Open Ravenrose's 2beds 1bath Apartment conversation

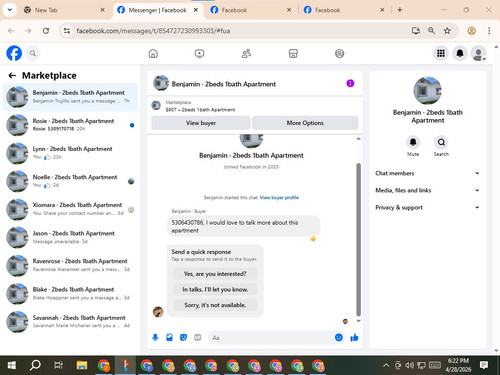pos(70,265)
